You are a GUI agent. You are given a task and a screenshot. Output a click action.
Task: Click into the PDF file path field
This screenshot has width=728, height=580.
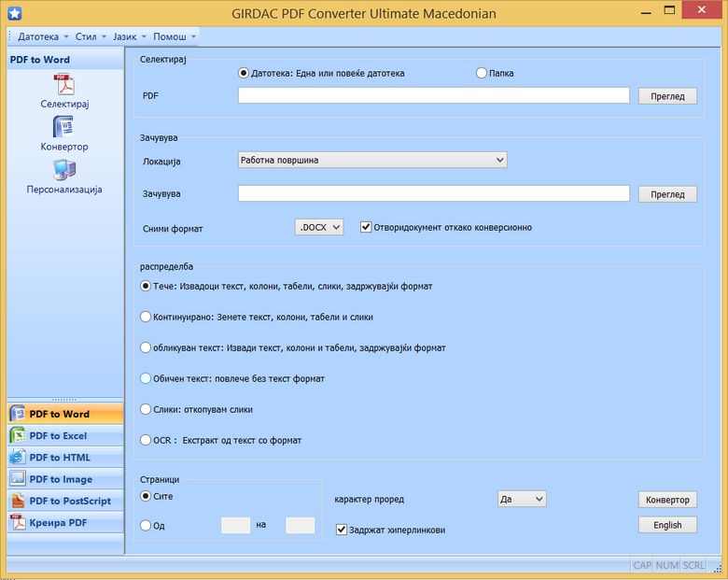[x=434, y=95]
